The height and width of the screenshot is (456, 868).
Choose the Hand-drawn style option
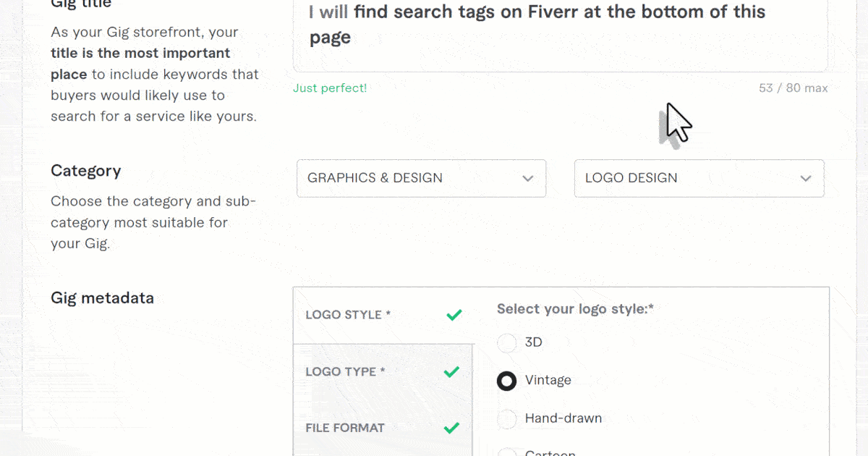(x=507, y=418)
